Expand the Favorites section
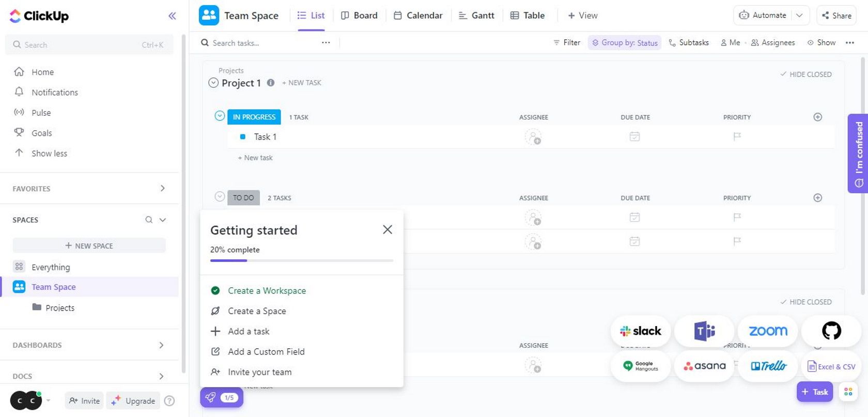 tap(162, 189)
